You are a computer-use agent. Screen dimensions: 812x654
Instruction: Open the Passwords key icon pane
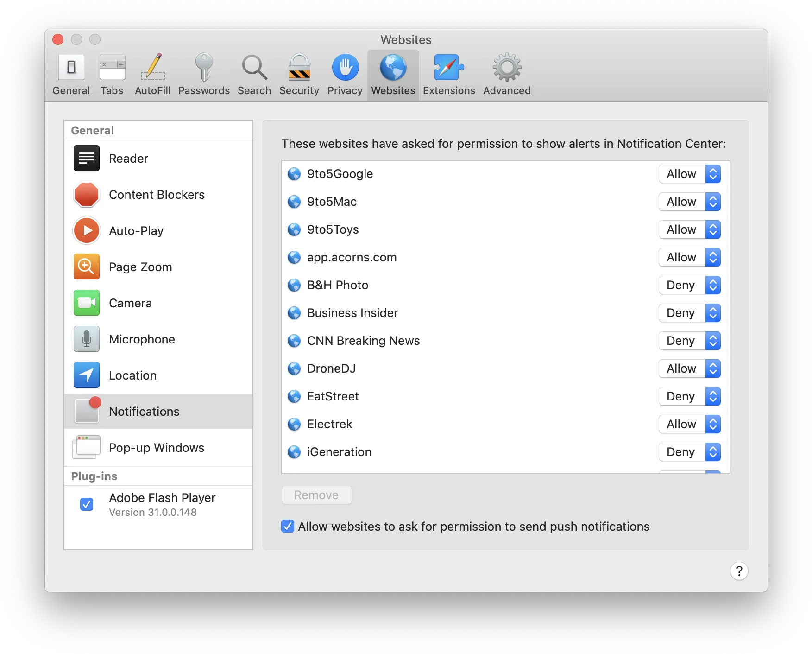[x=204, y=75]
